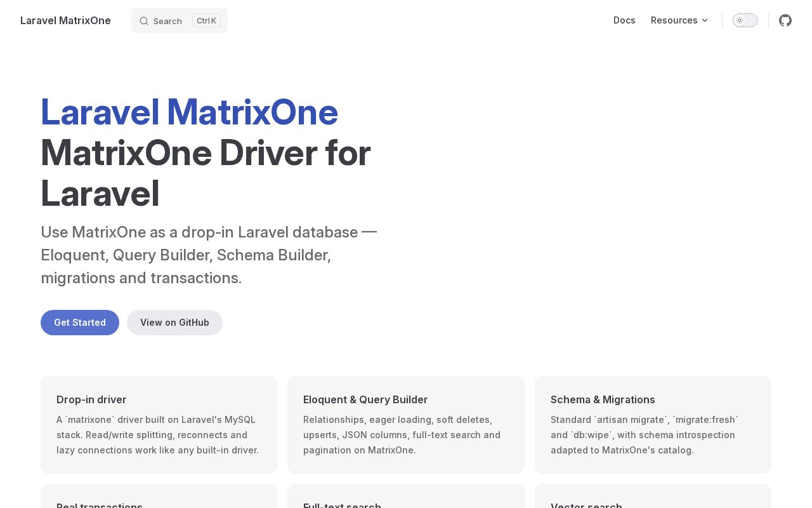Open the GitHub repository icon link
This screenshot has height=508, width=812.
tap(785, 20)
